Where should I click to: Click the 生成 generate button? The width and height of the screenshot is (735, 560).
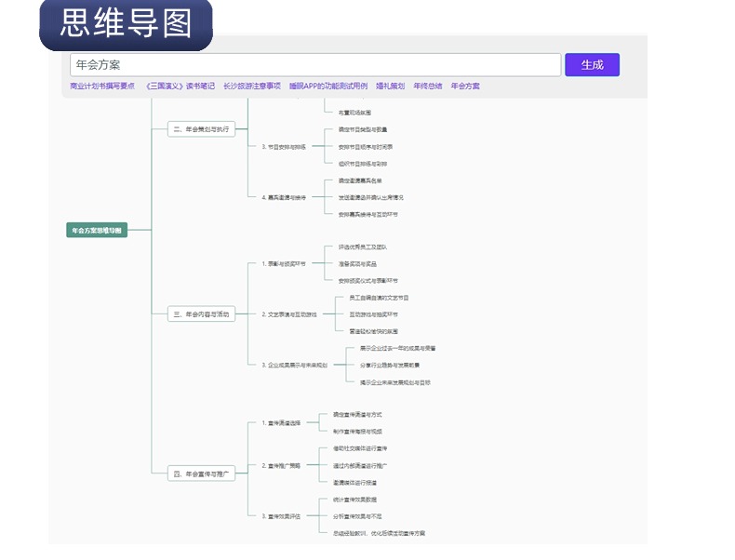592,65
